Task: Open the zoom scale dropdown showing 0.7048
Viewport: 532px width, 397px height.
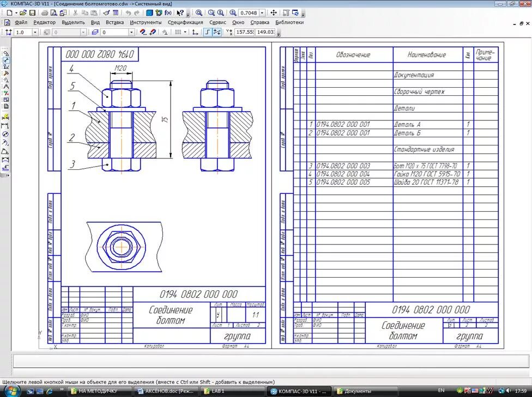Action: pyautogui.click(x=262, y=13)
